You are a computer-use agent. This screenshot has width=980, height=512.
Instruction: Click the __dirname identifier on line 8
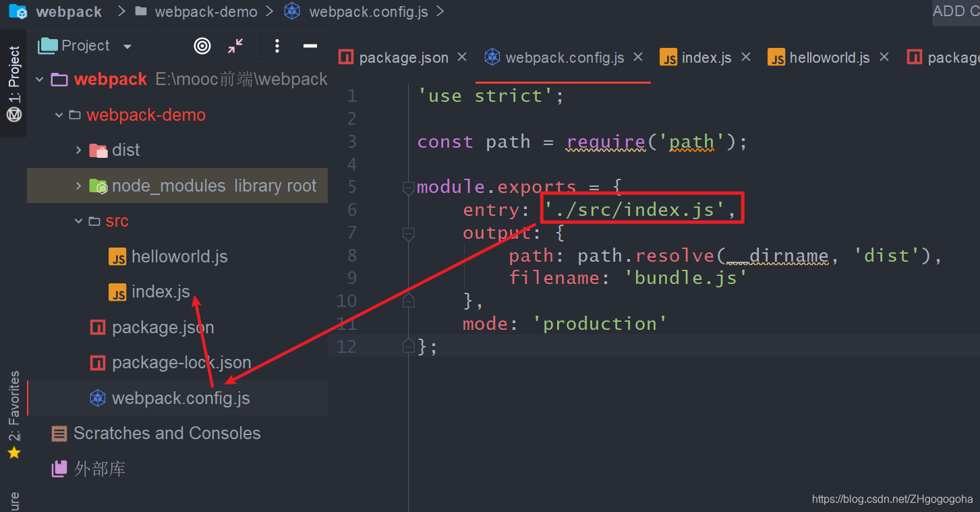point(777,256)
